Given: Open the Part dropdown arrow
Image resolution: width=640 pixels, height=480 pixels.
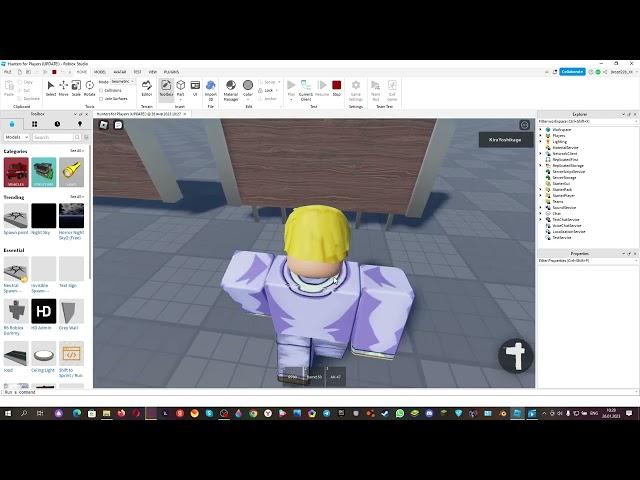Looking at the screenshot, I should 180,99.
